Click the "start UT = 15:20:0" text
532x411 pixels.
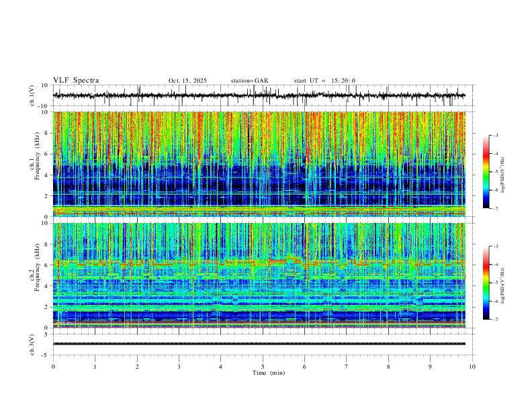point(324,81)
